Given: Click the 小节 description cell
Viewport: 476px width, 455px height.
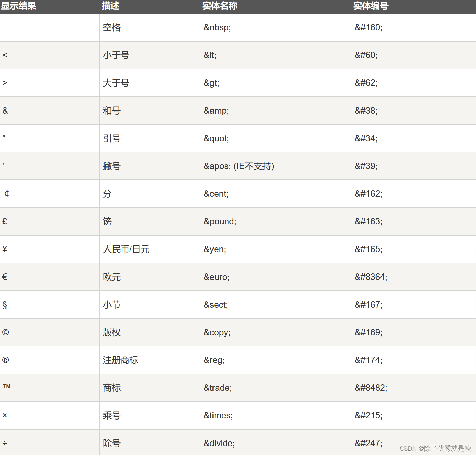Looking at the screenshot, I should click(x=112, y=305).
